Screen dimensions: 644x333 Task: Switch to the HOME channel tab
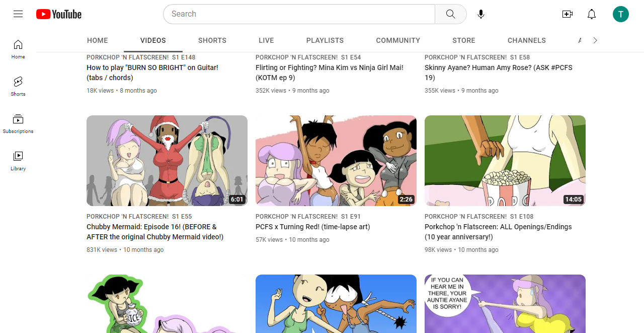[x=98, y=40]
